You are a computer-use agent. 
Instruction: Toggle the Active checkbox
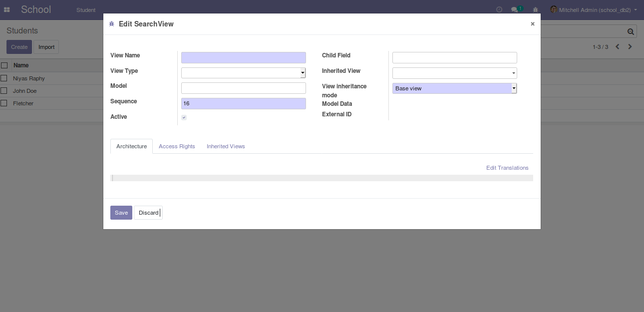pyautogui.click(x=184, y=117)
